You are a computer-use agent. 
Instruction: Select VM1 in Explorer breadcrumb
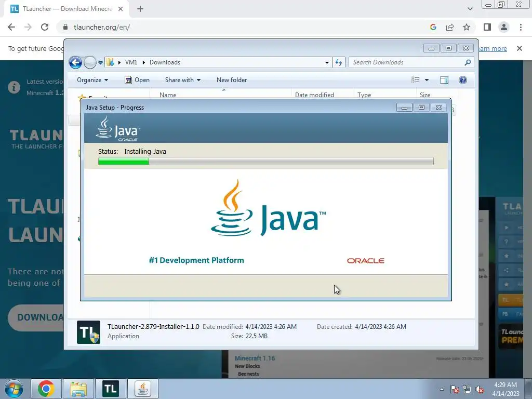pos(131,62)
